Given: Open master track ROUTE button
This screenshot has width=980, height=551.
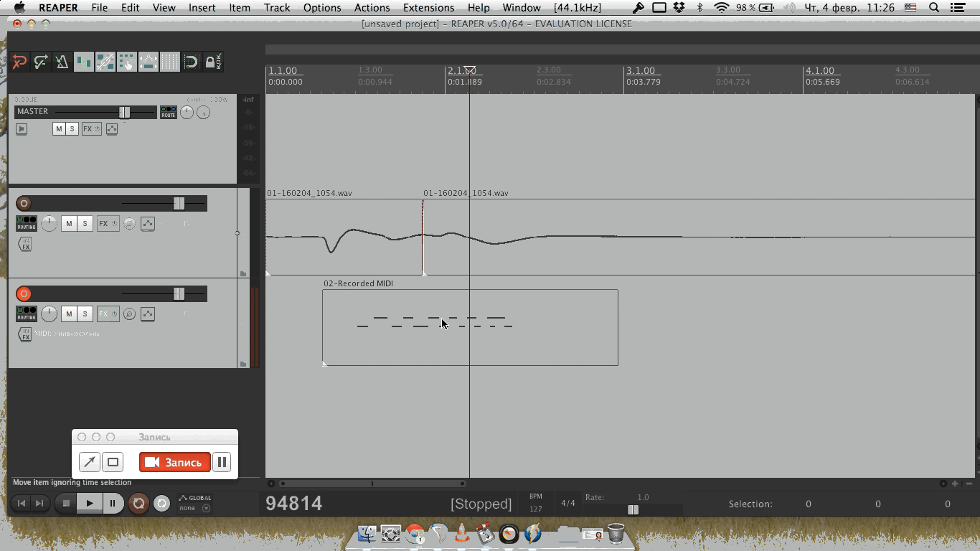Looking at the screenshot, I should click(169, 112).
